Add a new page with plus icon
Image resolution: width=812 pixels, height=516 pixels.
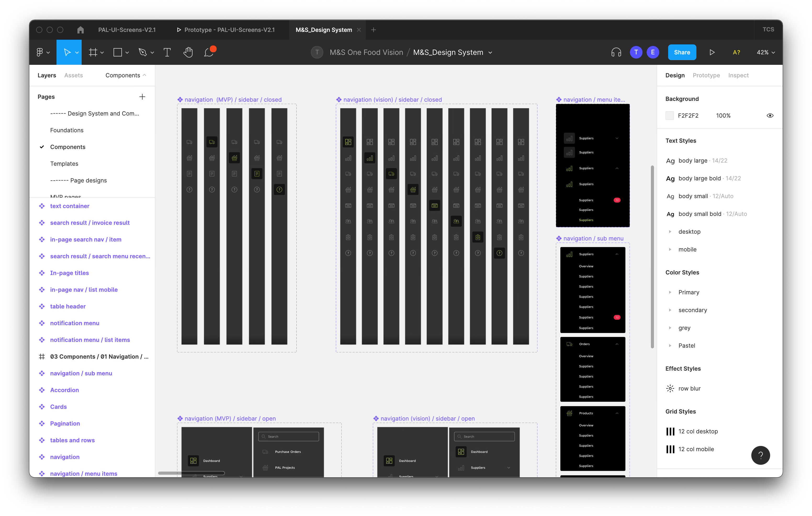(142, 97)
